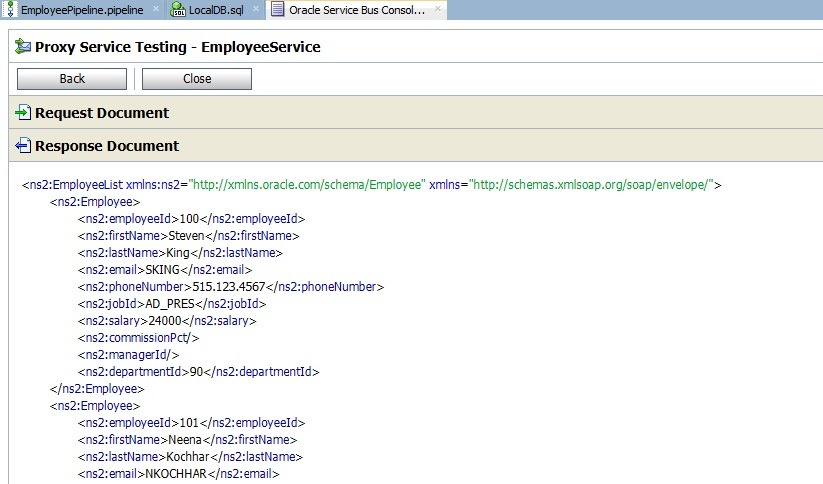Close the LocalDB.sql editor tab

[256, 10]
